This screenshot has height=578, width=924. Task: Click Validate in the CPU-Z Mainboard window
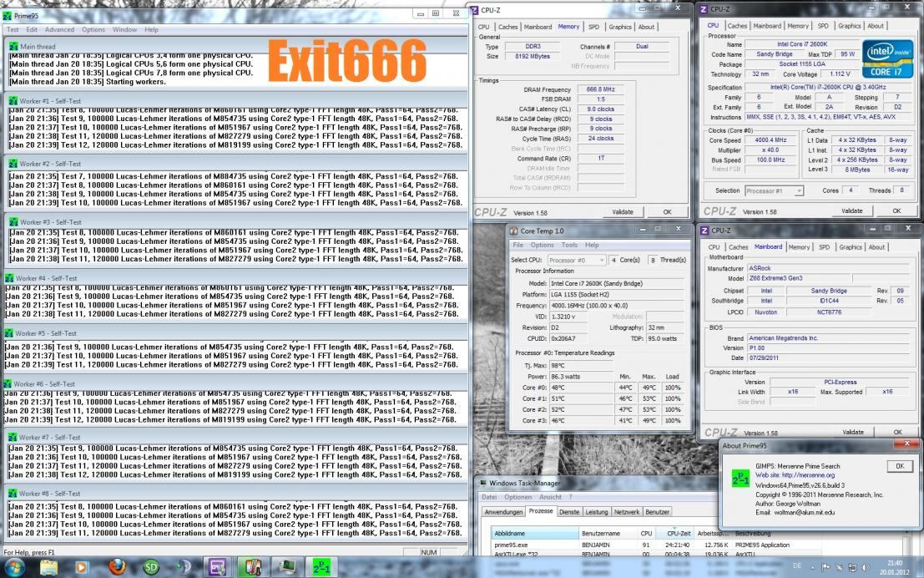(853, 432)
